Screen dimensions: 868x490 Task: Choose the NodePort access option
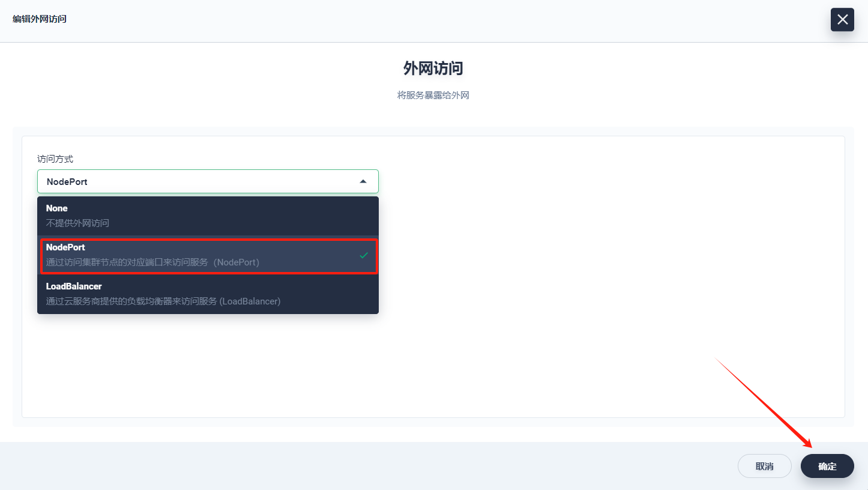pos(208,255)
